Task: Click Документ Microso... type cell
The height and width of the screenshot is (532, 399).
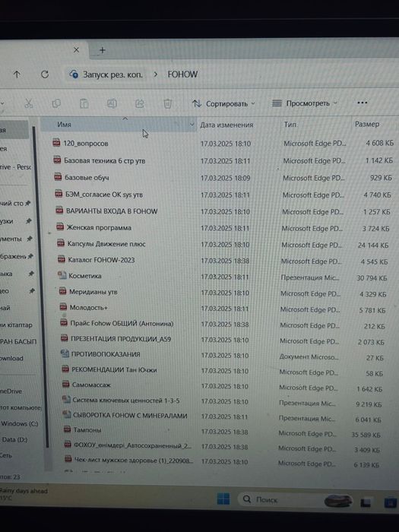Action: click(309, 356)
